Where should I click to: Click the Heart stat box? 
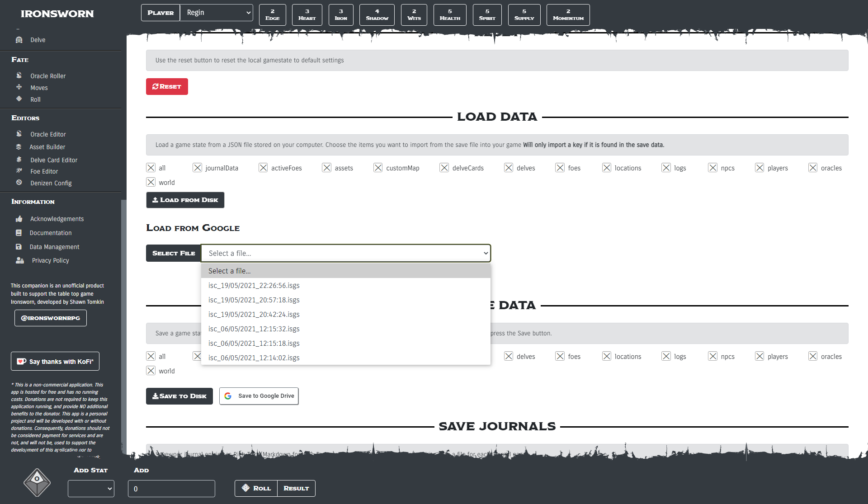click(x=307, y=15)
